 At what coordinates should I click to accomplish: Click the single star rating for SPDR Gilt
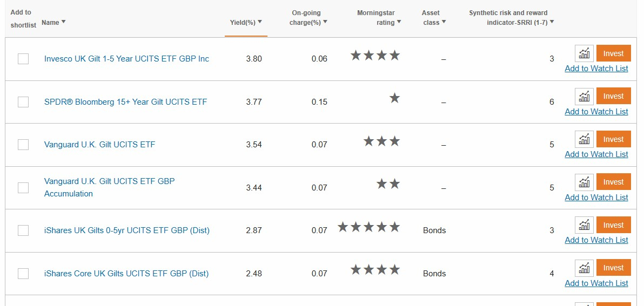[394, 98]
